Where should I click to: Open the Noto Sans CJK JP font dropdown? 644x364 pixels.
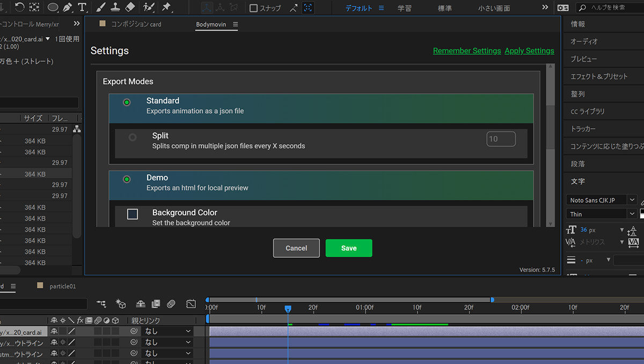(x=602, y=200)
